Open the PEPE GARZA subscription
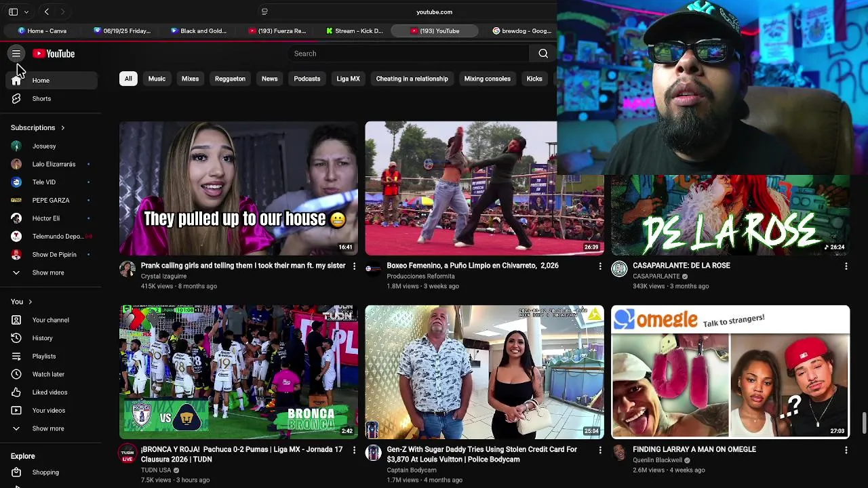 click(52, 201)
